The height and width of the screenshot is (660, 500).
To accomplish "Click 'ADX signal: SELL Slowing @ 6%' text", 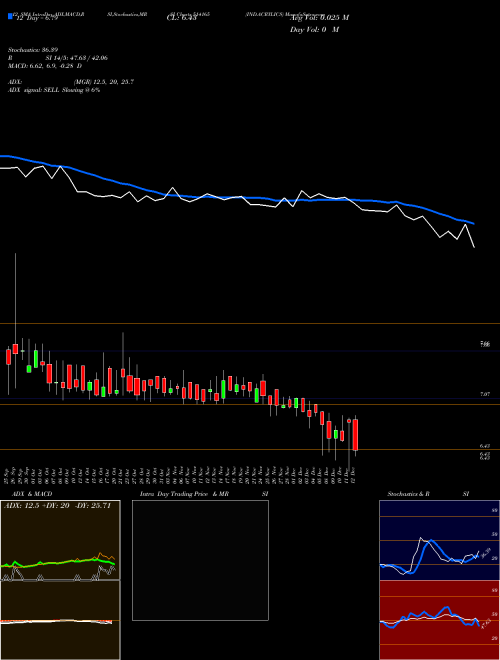I will [54, 90].
